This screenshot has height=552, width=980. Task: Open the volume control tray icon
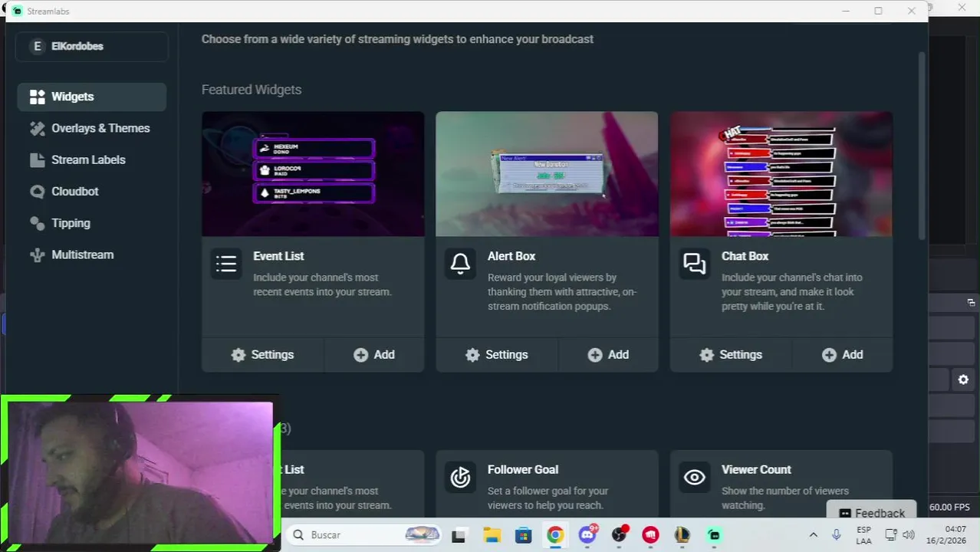coord(909,535)
